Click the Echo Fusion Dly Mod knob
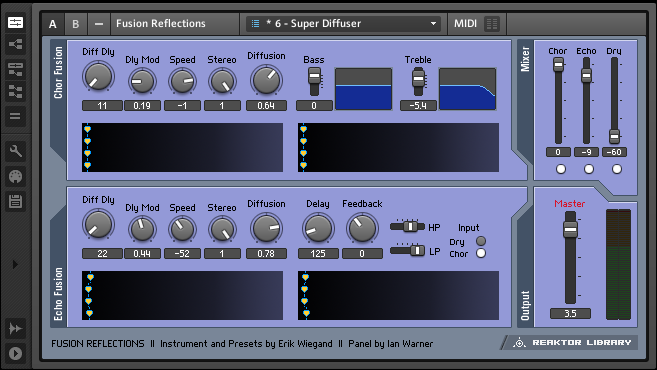Screen dimensions: 657x370 pyautogui.click(x=142, y=229)
